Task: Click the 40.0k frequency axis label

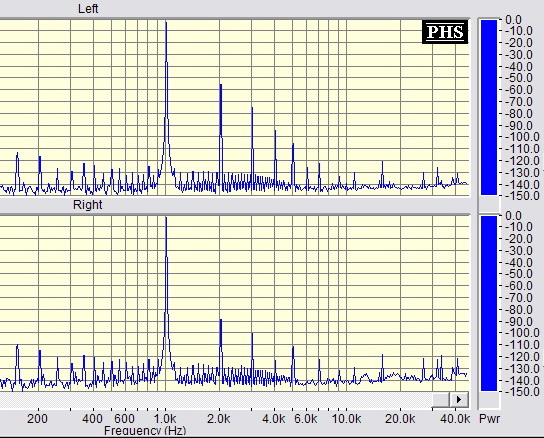Action: click(x=455, y=419)
